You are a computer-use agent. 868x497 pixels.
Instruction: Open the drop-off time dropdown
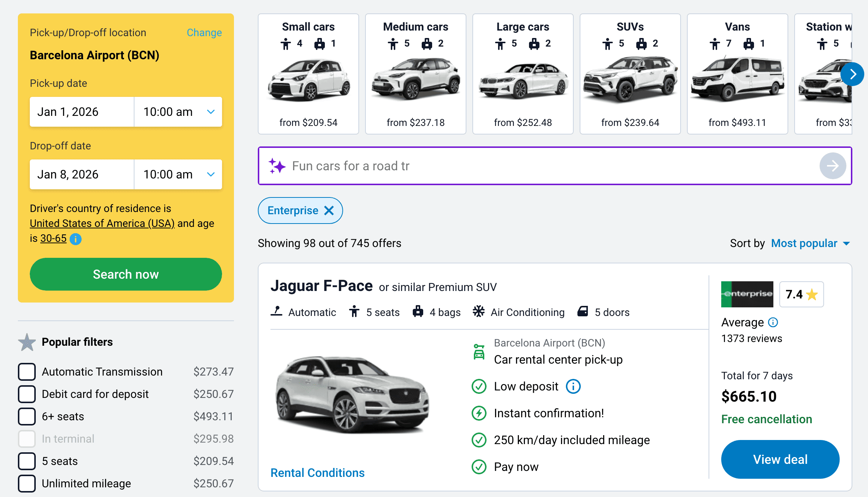(x=178, y=174)
